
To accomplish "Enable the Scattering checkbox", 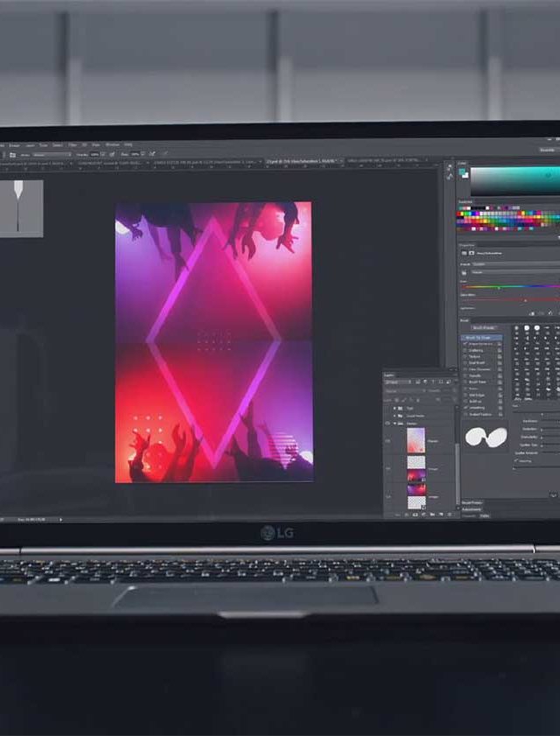I will tap(465, 351).
